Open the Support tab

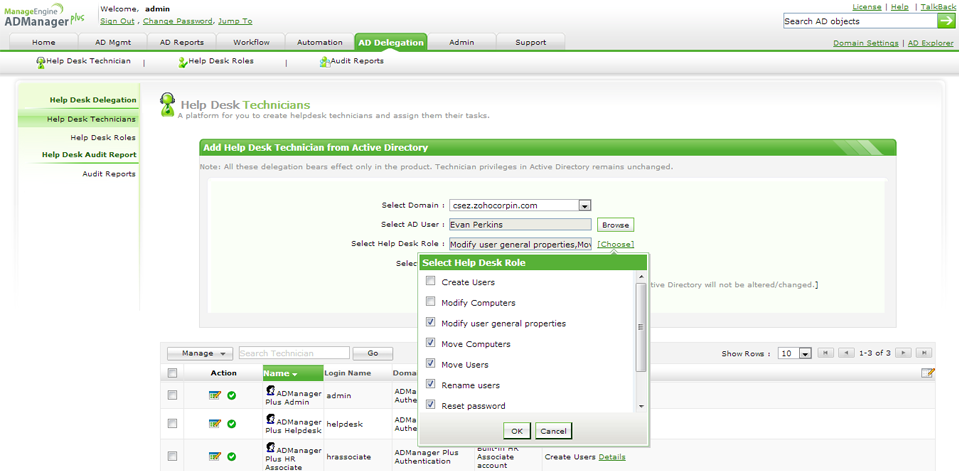click(x=530, y=42)
